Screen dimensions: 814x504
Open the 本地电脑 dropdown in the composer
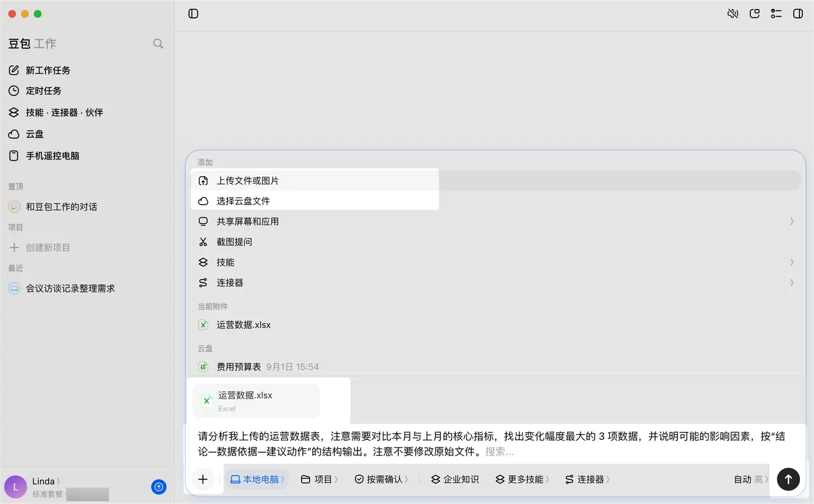[x=258, y=479]
